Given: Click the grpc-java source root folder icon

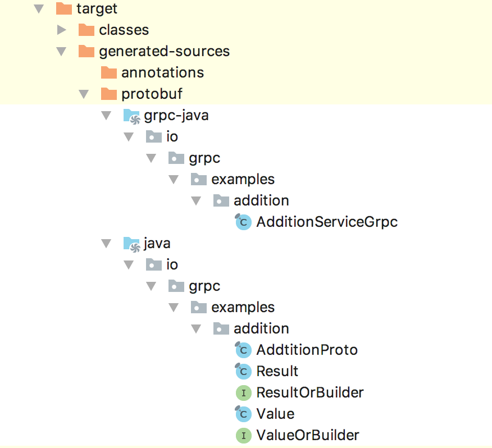Looking at the screenshot, I should point(131,116).
